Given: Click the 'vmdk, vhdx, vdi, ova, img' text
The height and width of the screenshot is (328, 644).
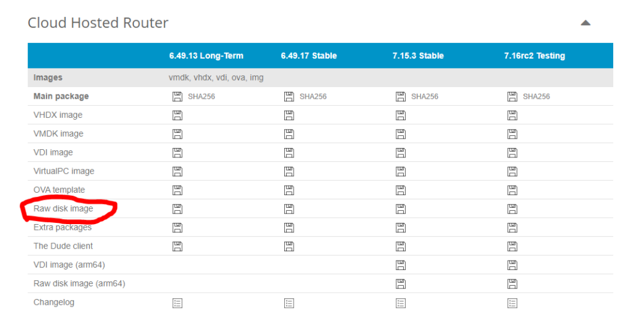Looking at the screenshot, I should pyautogui.click(x=216, y=77).
